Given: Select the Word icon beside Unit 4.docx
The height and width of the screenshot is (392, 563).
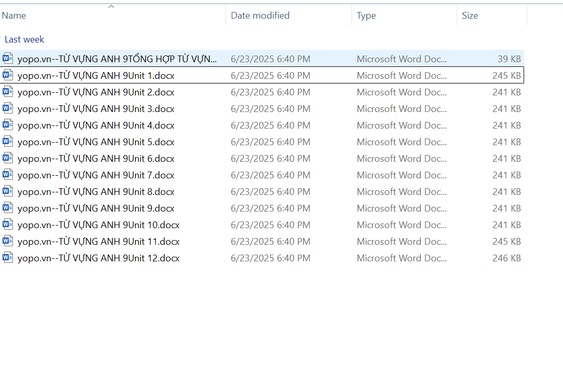Looking at the screenshot, I should coord(8,124).
